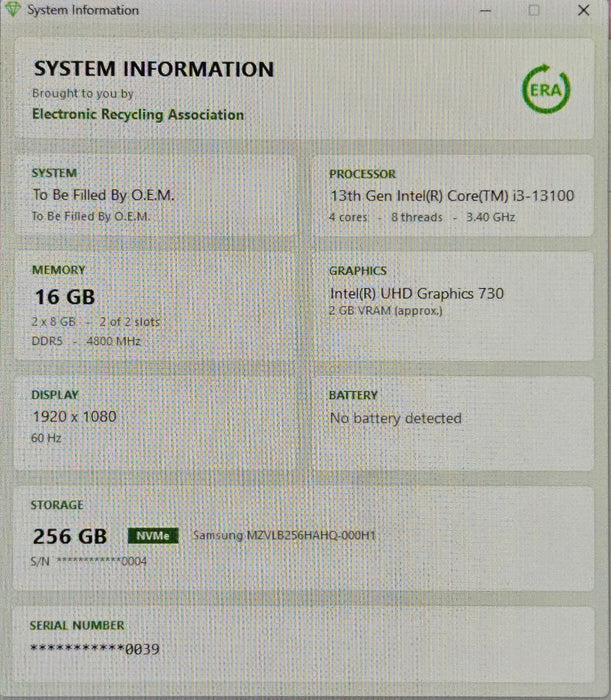Click the 'System Information' window title

click(83, 10)
